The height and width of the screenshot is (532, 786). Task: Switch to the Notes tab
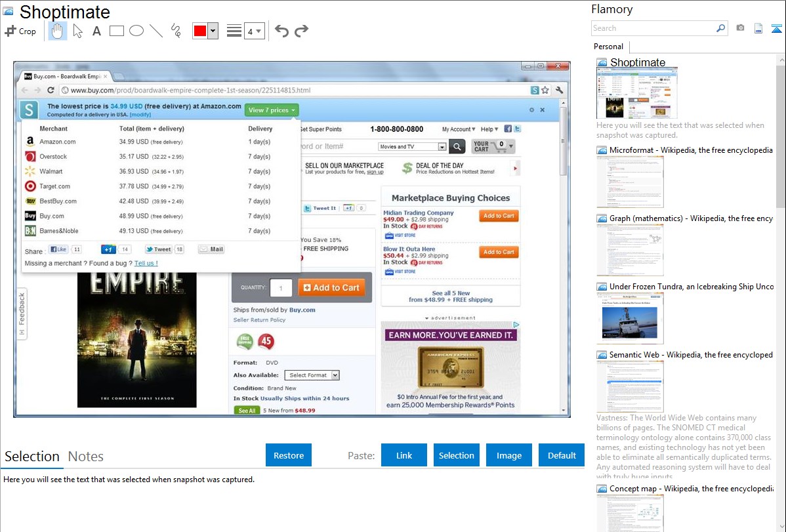[86, 457]
